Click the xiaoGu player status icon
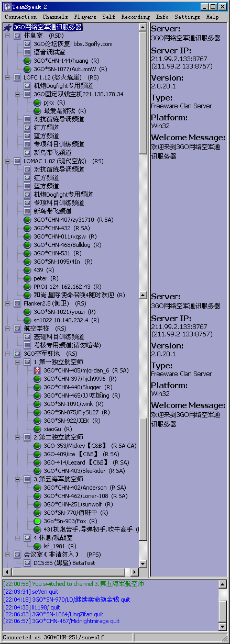 (37, 429)
